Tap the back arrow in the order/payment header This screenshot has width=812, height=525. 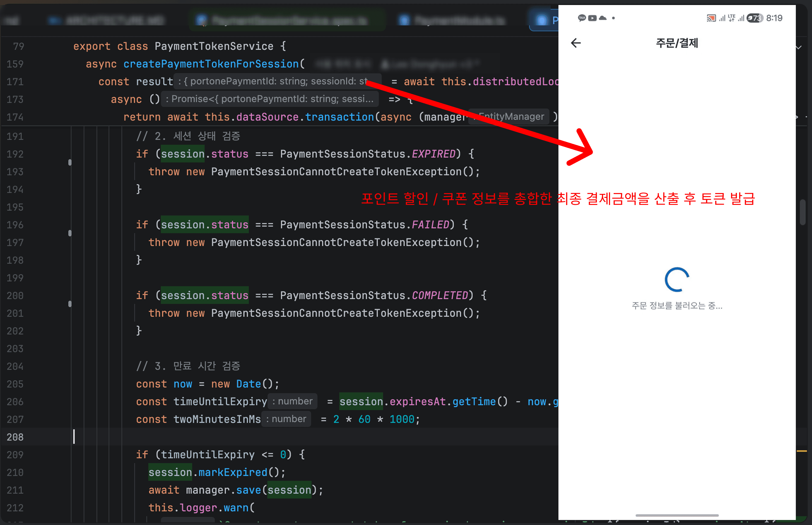(575, 43)
